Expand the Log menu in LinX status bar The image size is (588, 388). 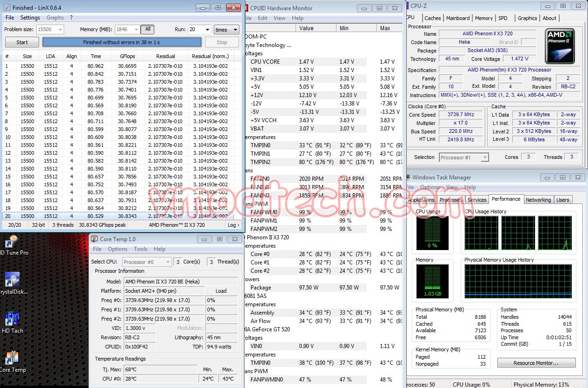coord(233,225)
